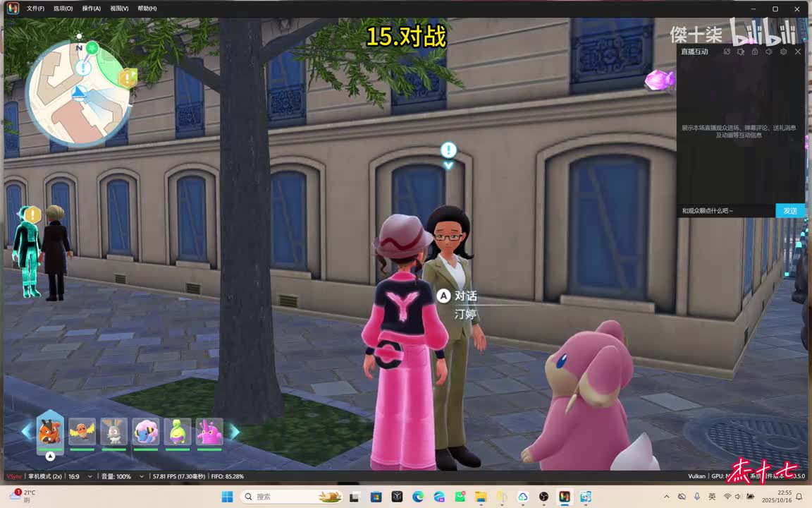This screenshot has height=508, width=812.
Task: Select the magenta Pokémon party slot
Action: pos(210,432)
